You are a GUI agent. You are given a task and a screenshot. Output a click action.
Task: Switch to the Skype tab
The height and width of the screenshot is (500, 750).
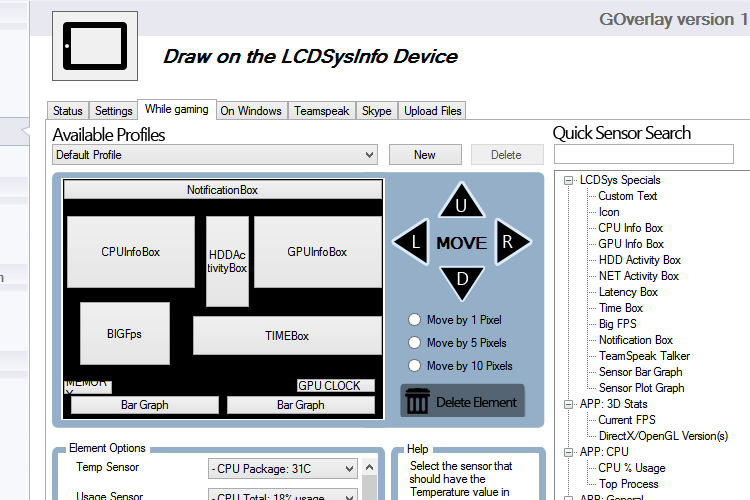point(376,111)
